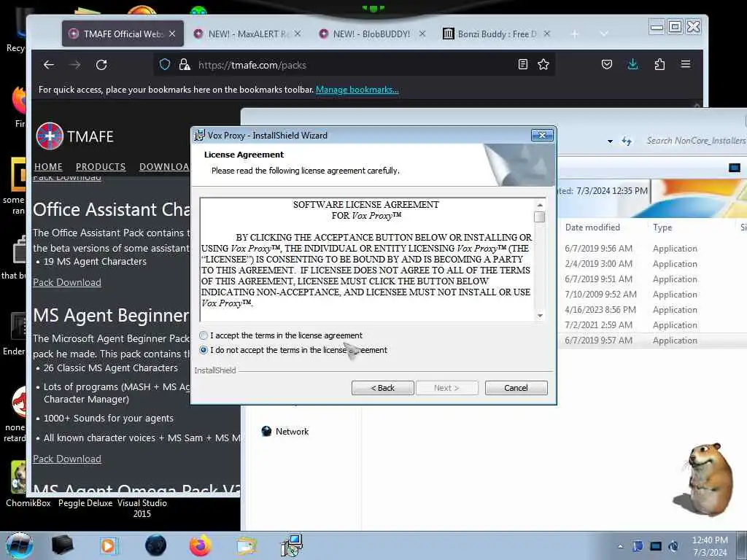Click the Explorer refresh arrows icon
This screenshot has width=747, height=560.
pos(626,141)
